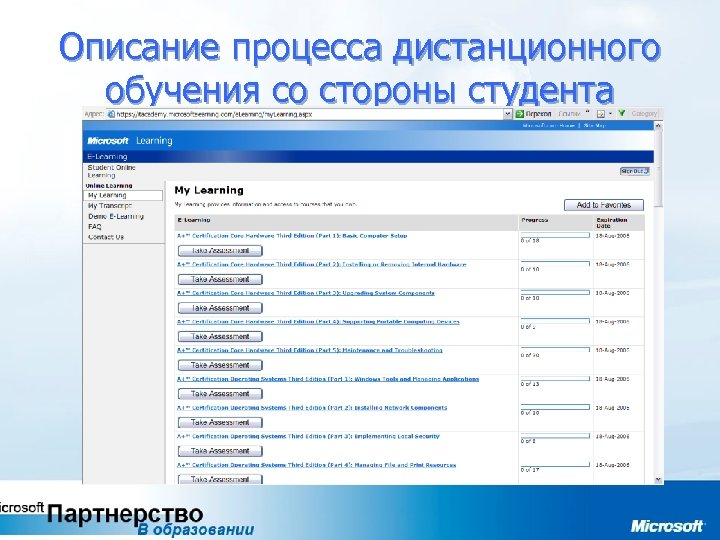Take Assessment for Basic Computer Setup course
The width and height of the screenshot is (720, 540).
(220, 251)
